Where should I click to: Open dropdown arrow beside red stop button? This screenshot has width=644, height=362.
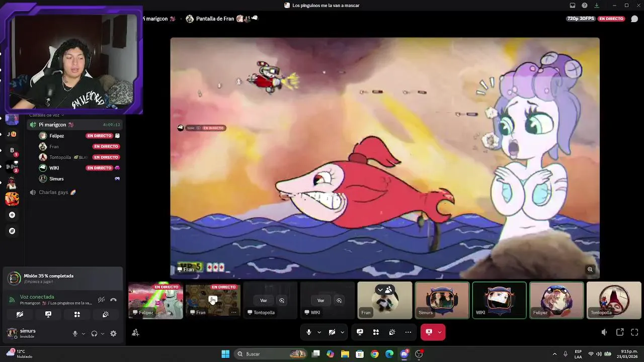[440, 332]
